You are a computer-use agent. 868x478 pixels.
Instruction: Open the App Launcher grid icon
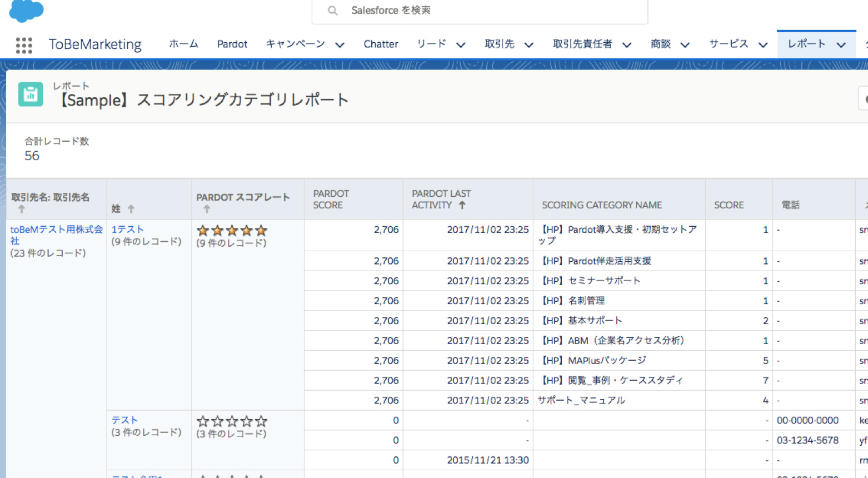24,45
